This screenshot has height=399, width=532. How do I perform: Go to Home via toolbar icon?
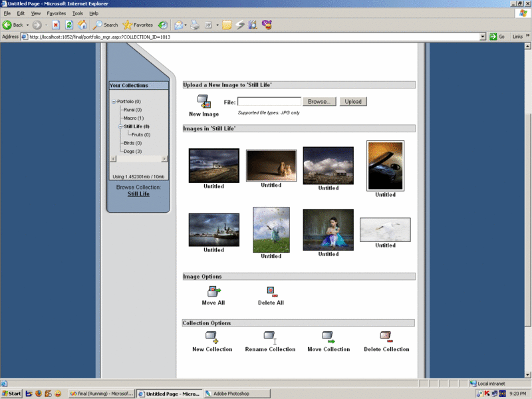tap(82, 25)
